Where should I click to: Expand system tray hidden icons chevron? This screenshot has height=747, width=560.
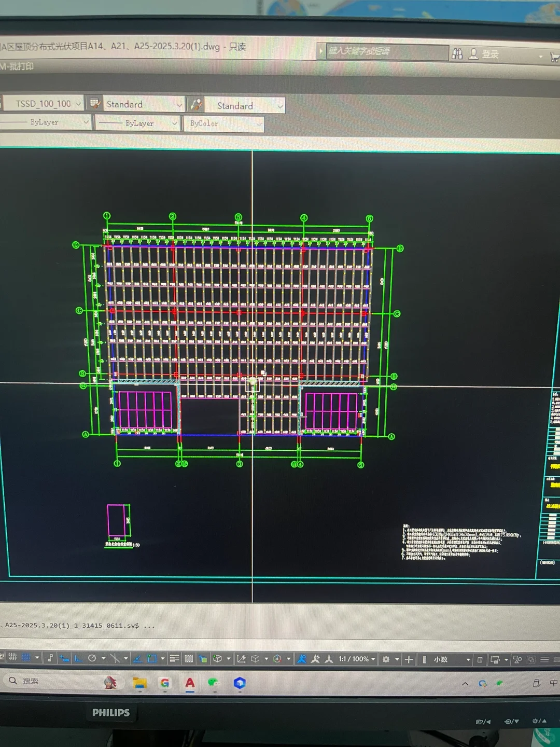coord(465,683)
